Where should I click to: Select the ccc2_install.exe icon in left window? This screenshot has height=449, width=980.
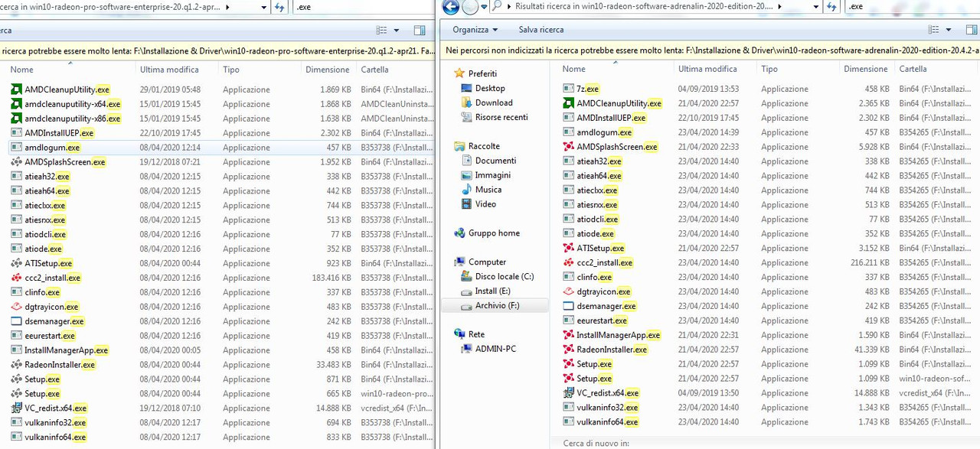click(17, 278)
